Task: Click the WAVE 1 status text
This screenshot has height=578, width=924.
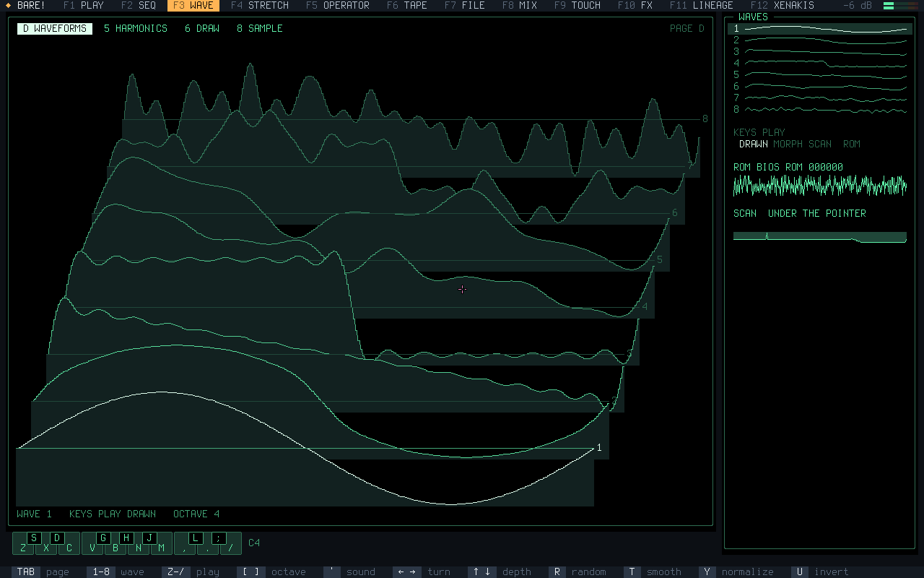Action: (x=35, y=514)
